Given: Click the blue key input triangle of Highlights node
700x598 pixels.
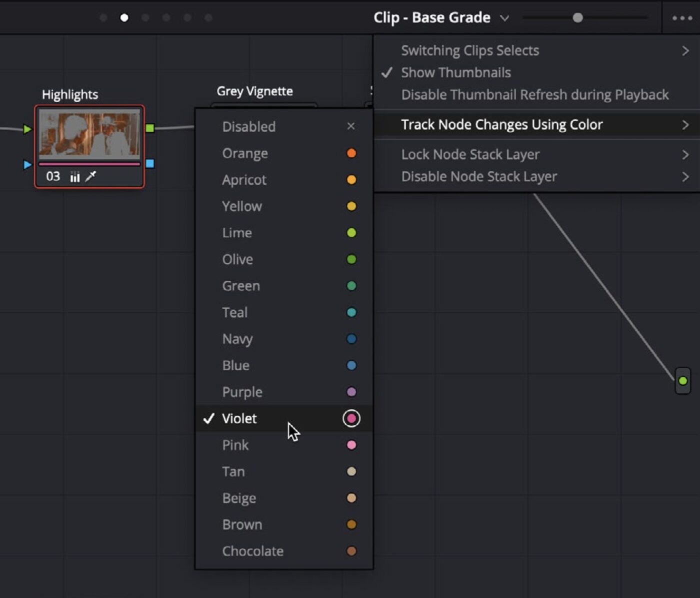Looking at the screenshot, I should point(27,164).
